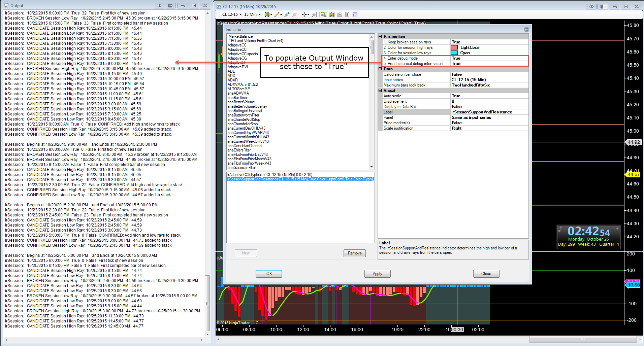Collapse the Visual section

point(380,91)
